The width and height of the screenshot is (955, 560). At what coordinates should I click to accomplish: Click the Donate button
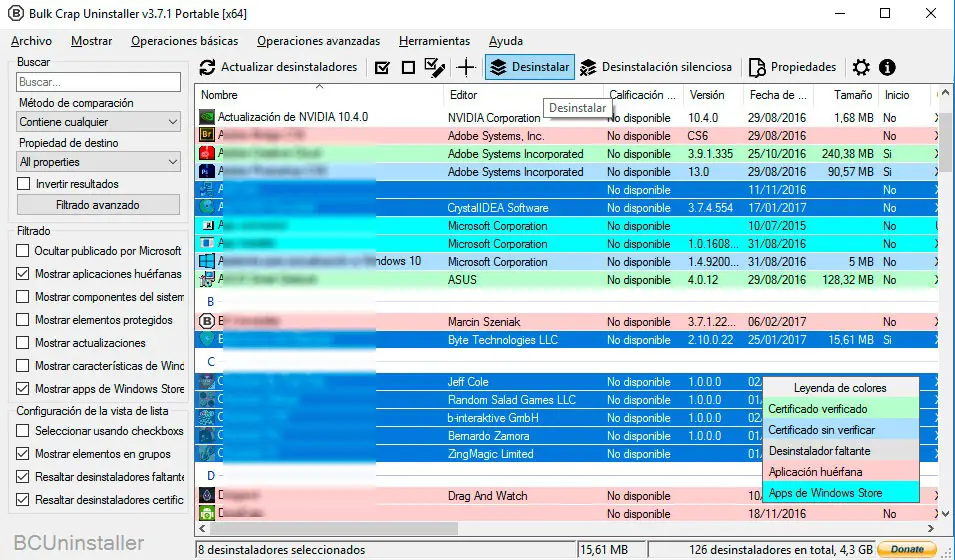[907, 549]
